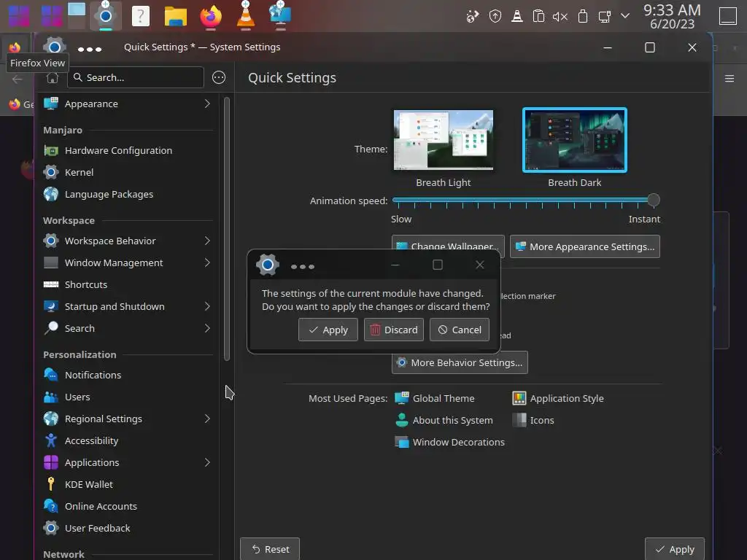The image size is (747, 560).
Task: Cancel the unsaved changes dialog
Action: point(460,330)
